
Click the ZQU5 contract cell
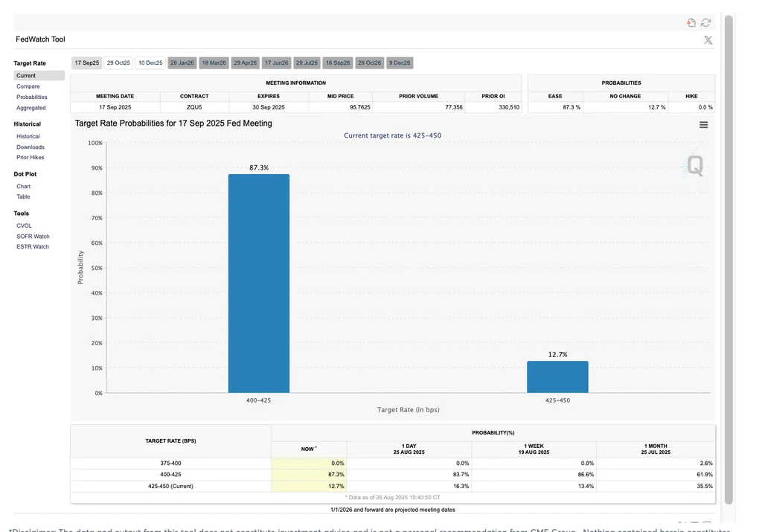click(194, 107)
